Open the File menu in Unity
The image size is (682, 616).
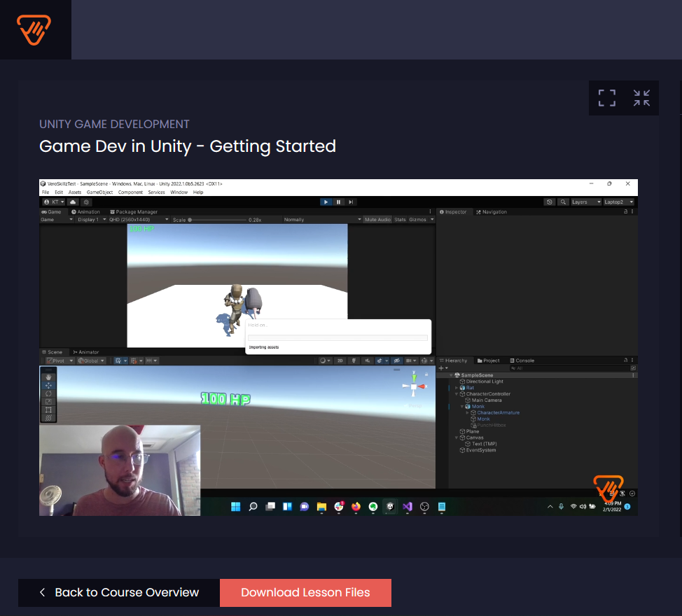(46, 192)
